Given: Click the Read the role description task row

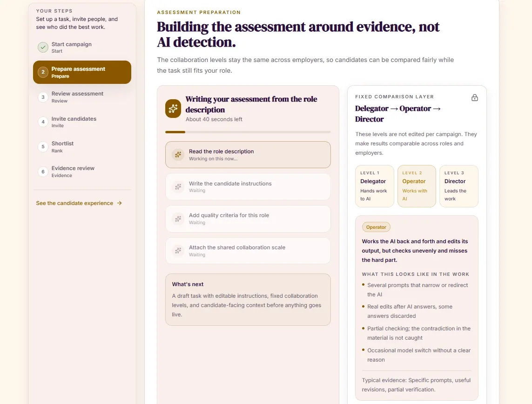Looking at the screenshot, I should coord(248,155).
